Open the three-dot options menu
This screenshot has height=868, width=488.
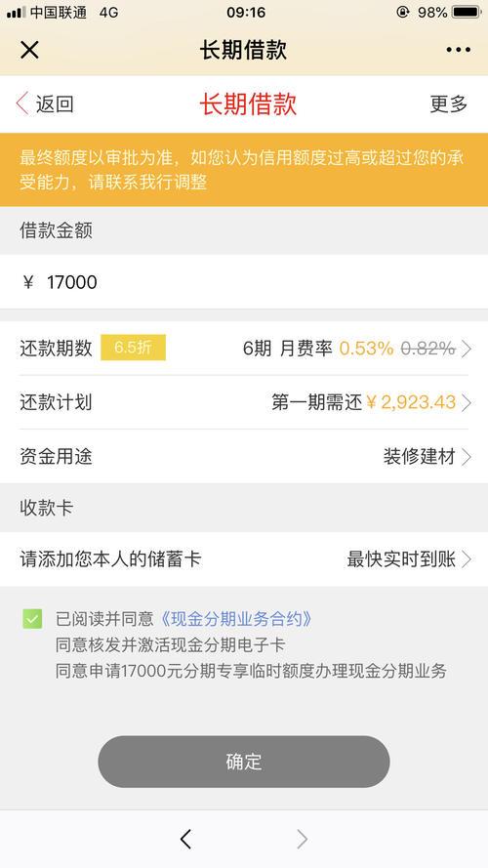coord(458,50)
